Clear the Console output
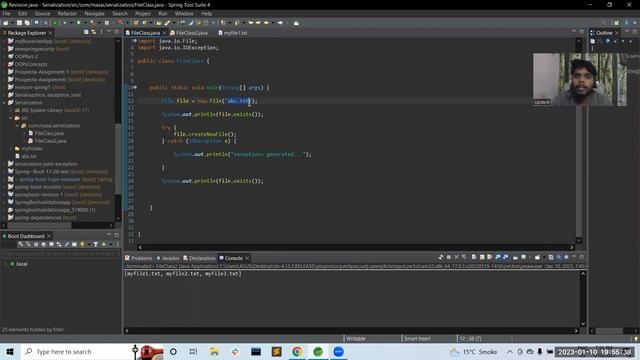The width and height of the screenshot is (640, 360). point(474,257)
